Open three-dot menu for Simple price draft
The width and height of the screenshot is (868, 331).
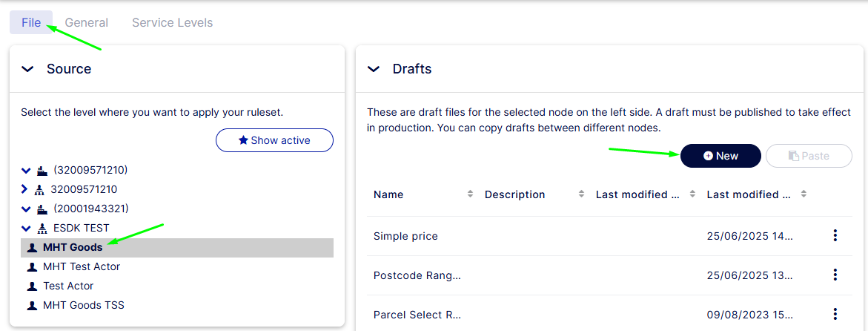coord(835,236)
